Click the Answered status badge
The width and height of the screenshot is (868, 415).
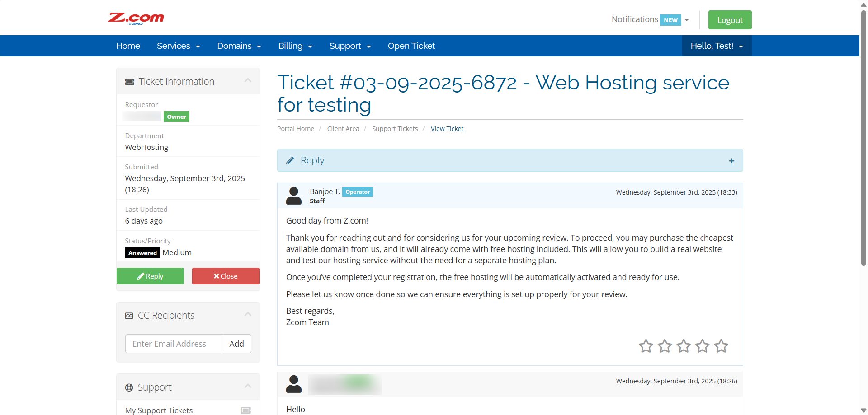click(x=142, y=253)
